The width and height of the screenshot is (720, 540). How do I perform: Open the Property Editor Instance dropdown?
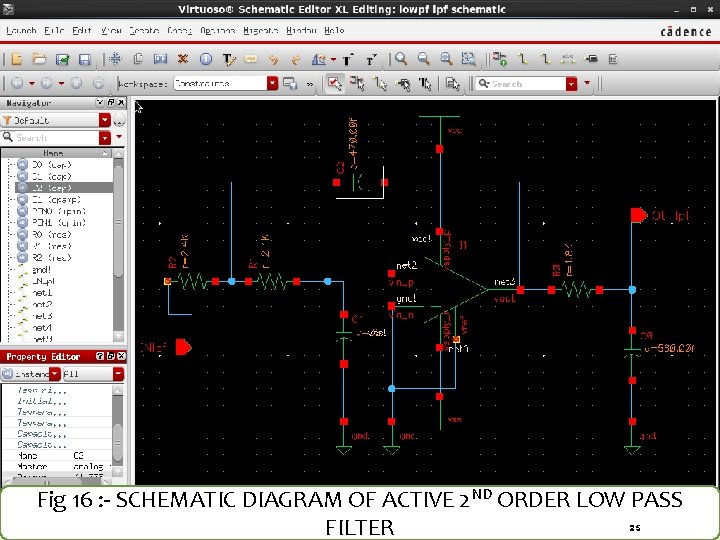pos(55,374)
